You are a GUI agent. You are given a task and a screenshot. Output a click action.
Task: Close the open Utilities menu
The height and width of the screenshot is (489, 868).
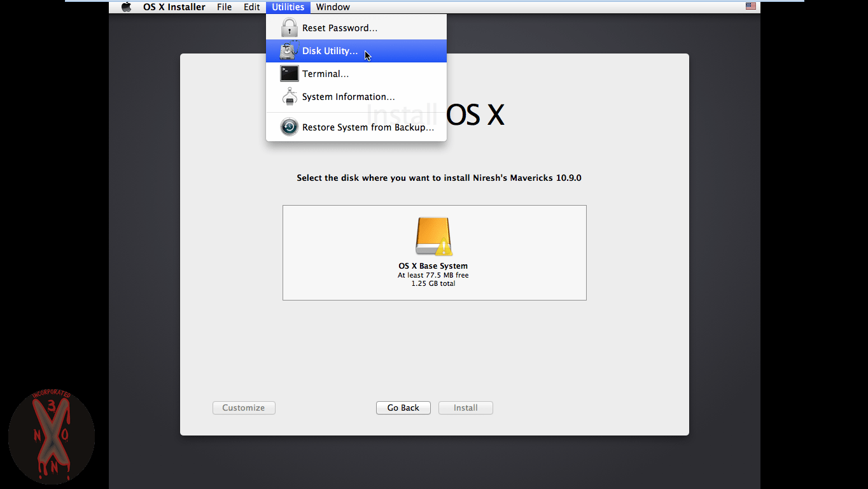[x=288, y=7]
